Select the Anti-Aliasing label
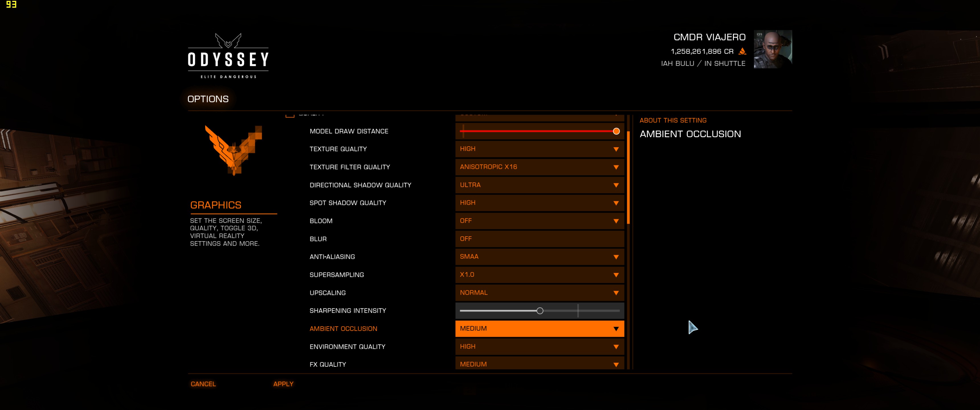 pos(332,257)
